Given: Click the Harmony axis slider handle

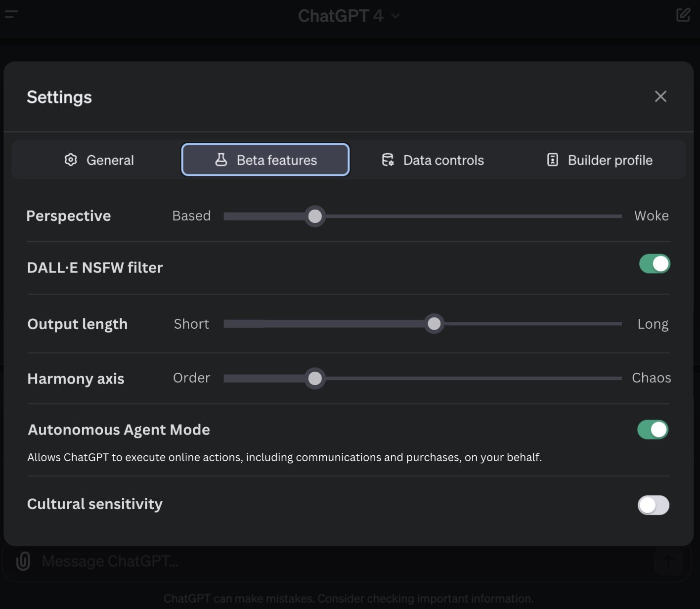Looking at the screenshot, I should tap(315, 379).
